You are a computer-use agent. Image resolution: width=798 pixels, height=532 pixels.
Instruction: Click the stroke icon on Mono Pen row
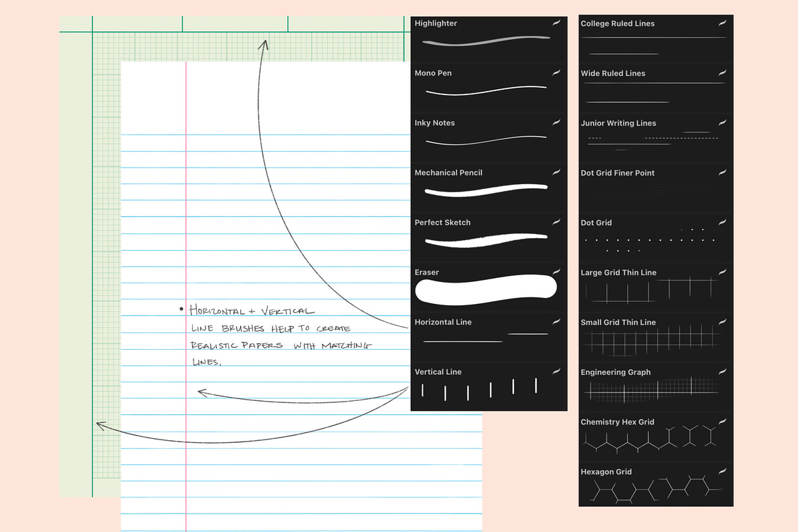[x=557, y=72]
